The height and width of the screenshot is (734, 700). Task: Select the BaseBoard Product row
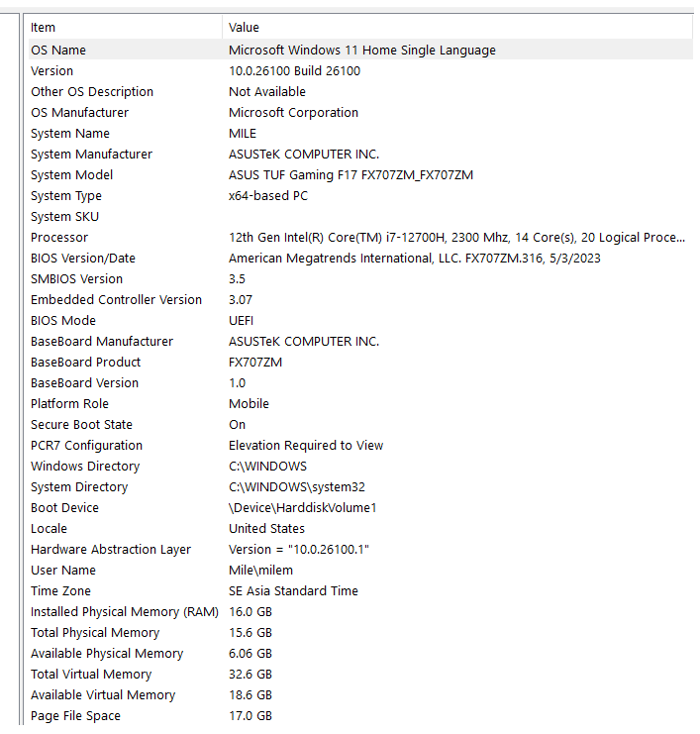(x=360, y=362)
